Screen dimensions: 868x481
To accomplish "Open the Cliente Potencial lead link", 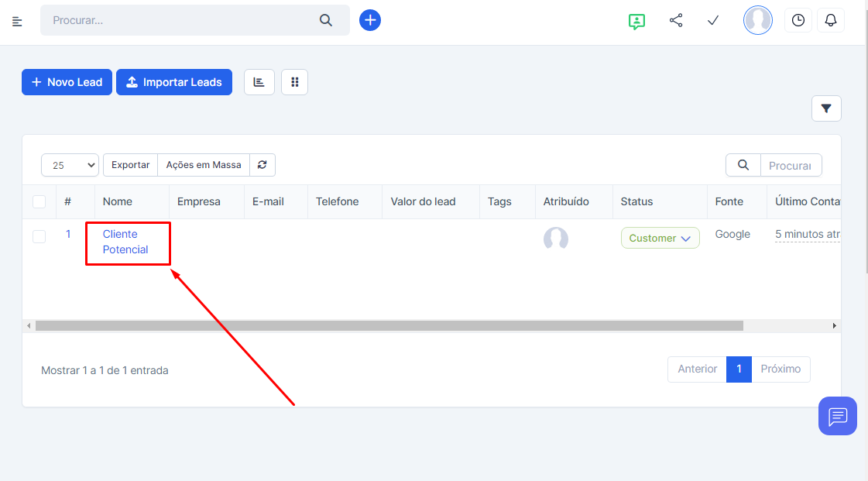I will [x=125, y=242].
